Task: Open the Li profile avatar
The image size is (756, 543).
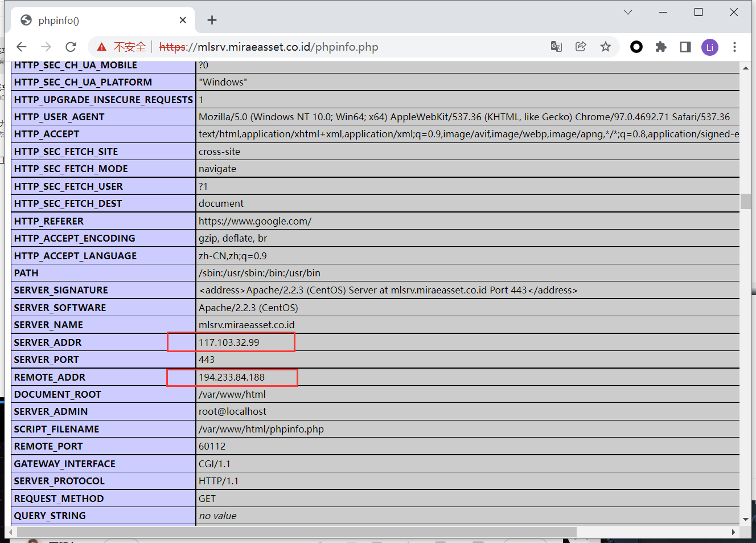Action: (x=710, y=47)
